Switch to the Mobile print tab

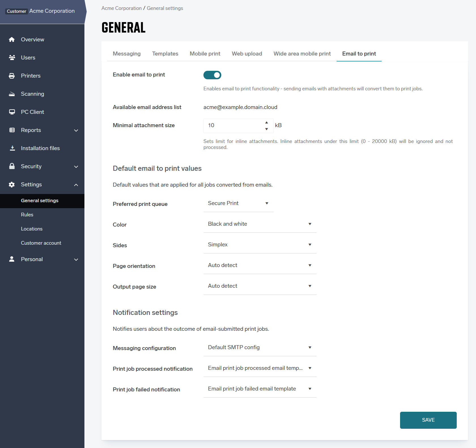pyautogui.click(x=205, y=54)
